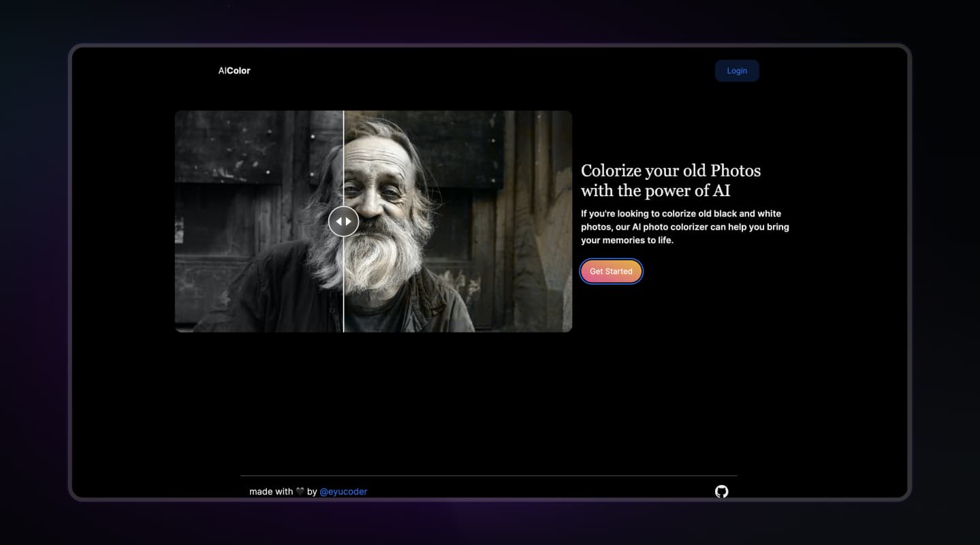
Task: Click the horizontal footer separator line
Action: pos(488,476)
